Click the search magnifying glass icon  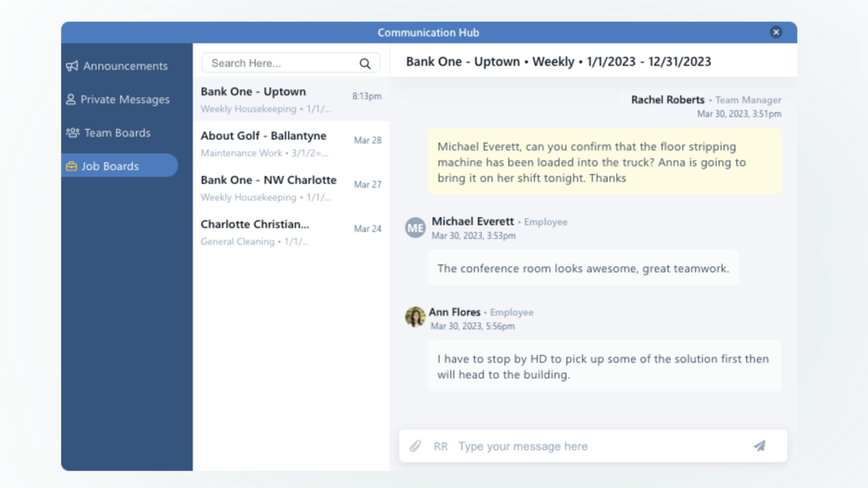click(x=365, y=64)
